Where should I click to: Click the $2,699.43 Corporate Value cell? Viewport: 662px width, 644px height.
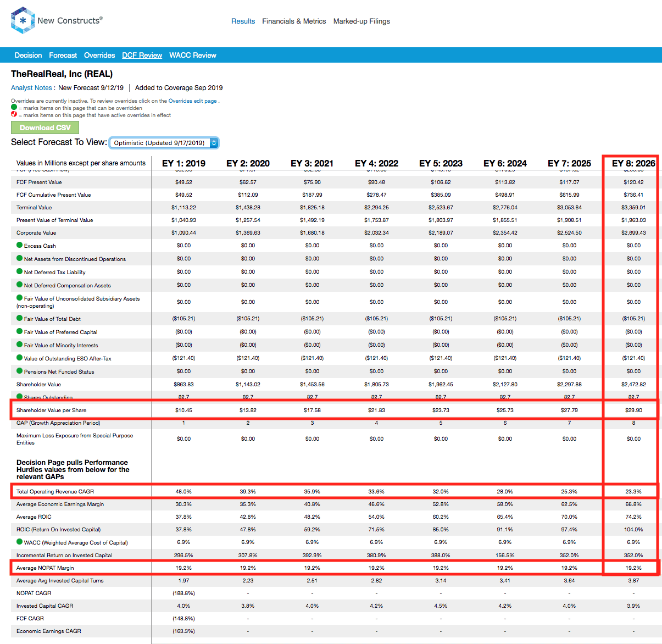(633, 233)
